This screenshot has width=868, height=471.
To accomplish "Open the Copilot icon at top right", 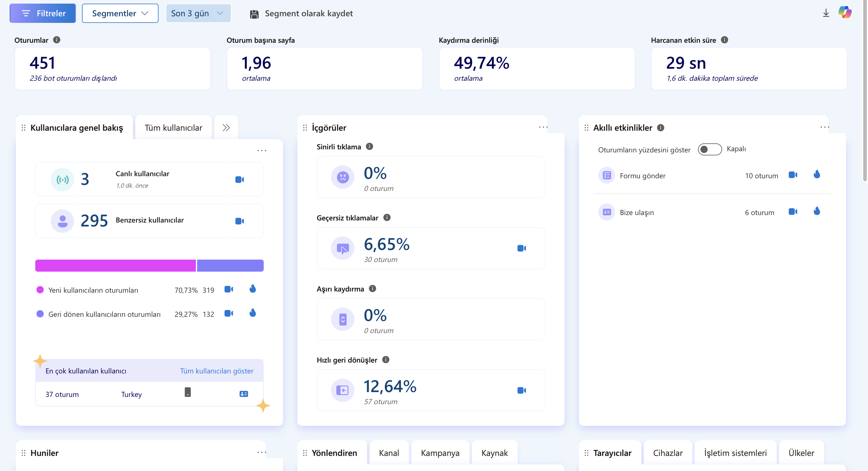I will click(x=845, y=12).
